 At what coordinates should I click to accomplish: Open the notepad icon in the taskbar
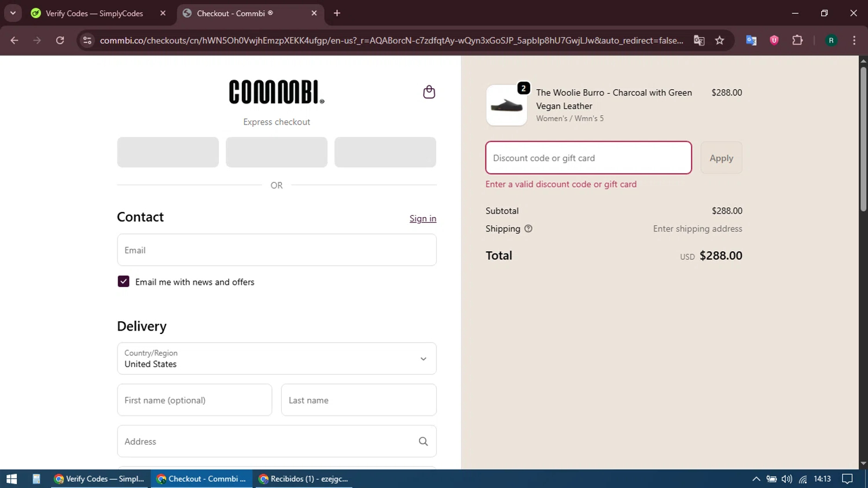click(36, 479)
